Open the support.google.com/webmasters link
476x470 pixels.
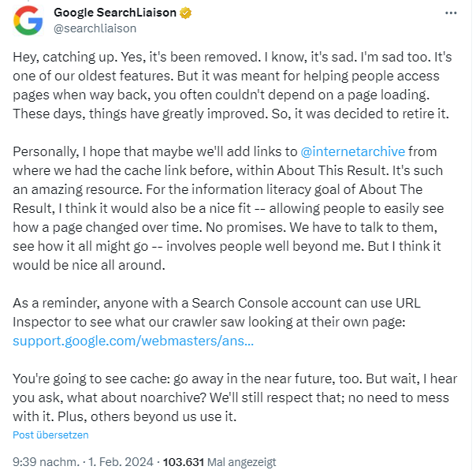pos(133,341)
